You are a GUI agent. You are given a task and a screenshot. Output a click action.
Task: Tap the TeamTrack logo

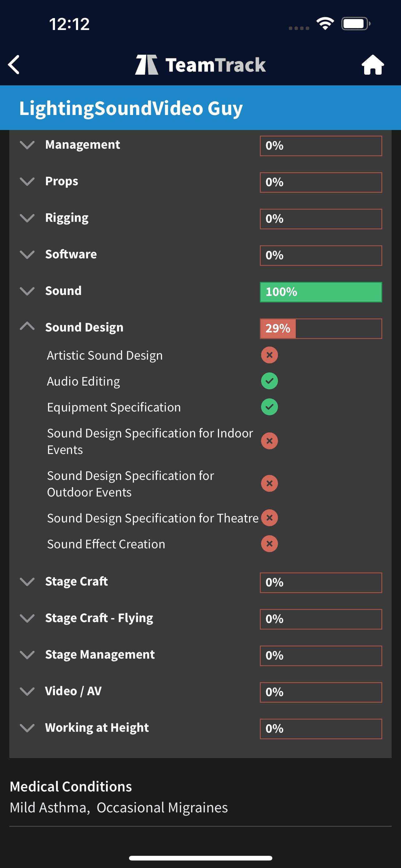(200, 65)
